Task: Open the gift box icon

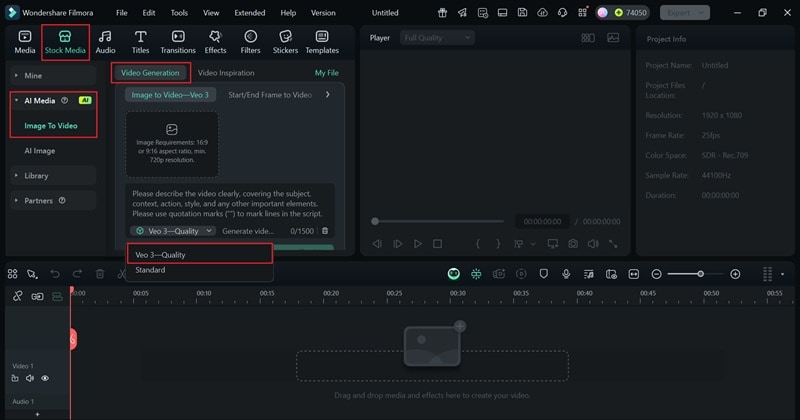Action: click(x=442, y=13)
